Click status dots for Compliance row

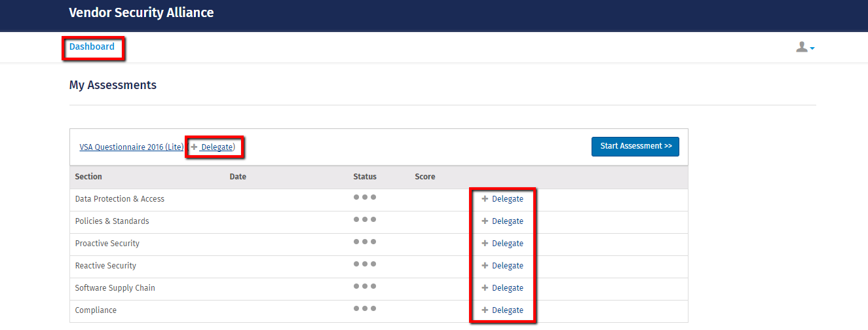[365, 308]
